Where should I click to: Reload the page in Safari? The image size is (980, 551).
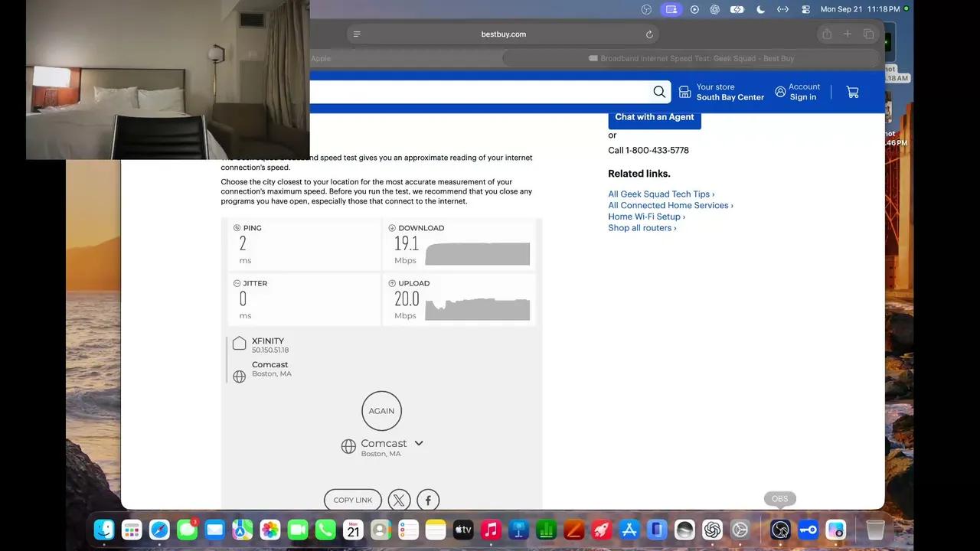(x=649, y=34)
